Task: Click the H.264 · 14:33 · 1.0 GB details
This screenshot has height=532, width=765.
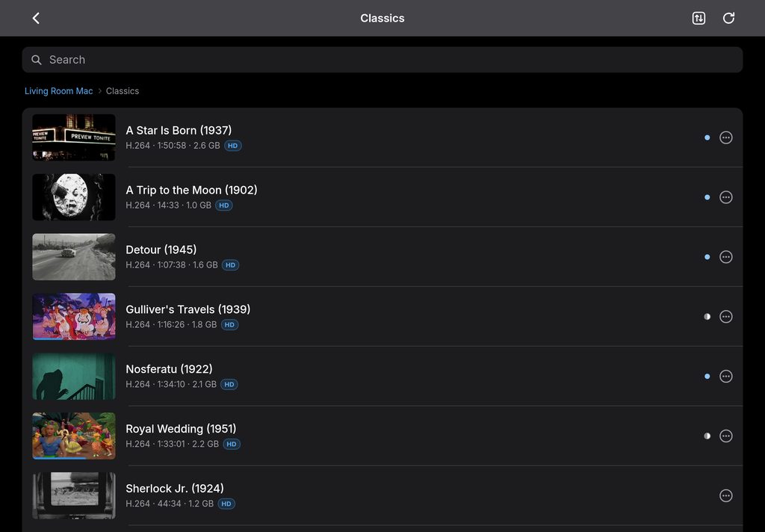Action: pos(168,205)
